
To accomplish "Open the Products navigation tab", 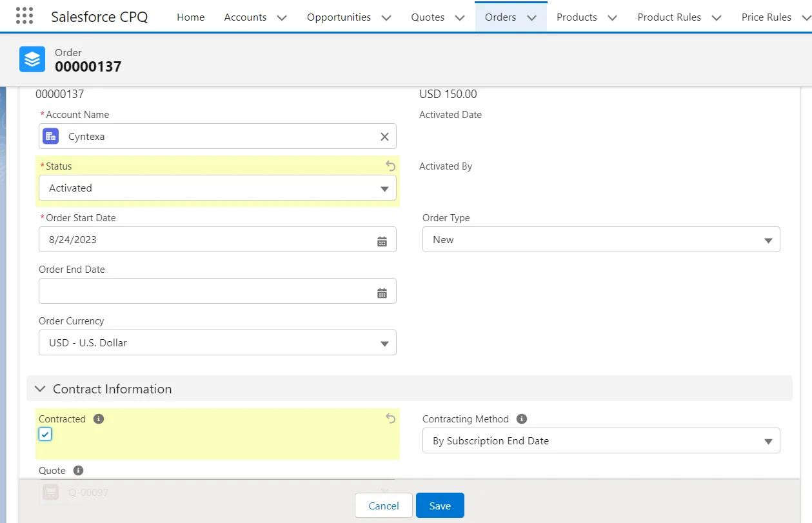I will [x=577, y=17].
